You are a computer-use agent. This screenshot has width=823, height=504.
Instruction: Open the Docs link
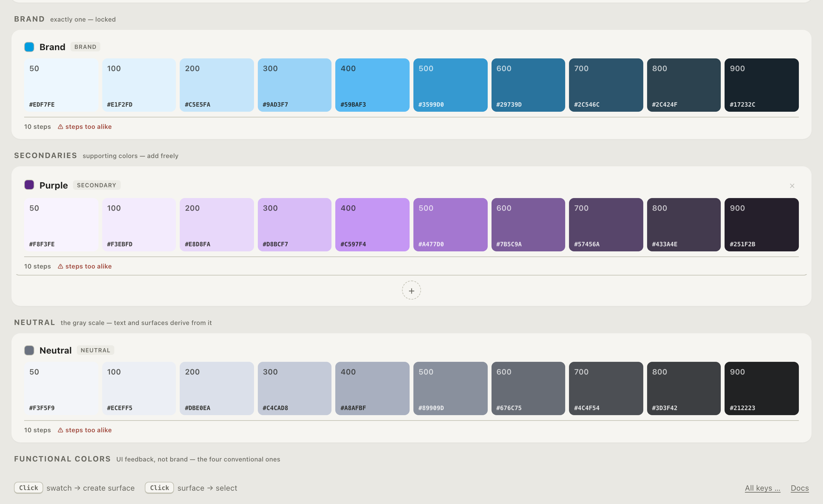coord(800,488)
